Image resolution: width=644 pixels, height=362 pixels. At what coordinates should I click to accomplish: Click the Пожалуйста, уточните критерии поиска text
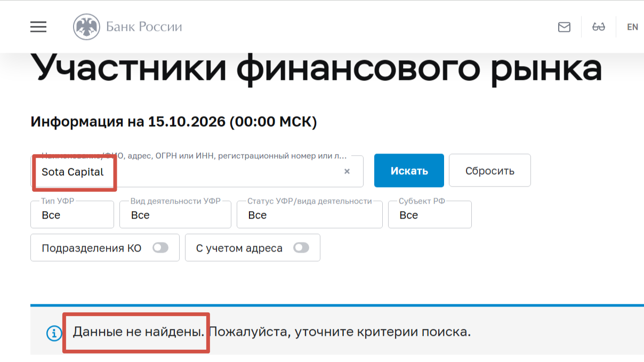[x=340, y=332]
